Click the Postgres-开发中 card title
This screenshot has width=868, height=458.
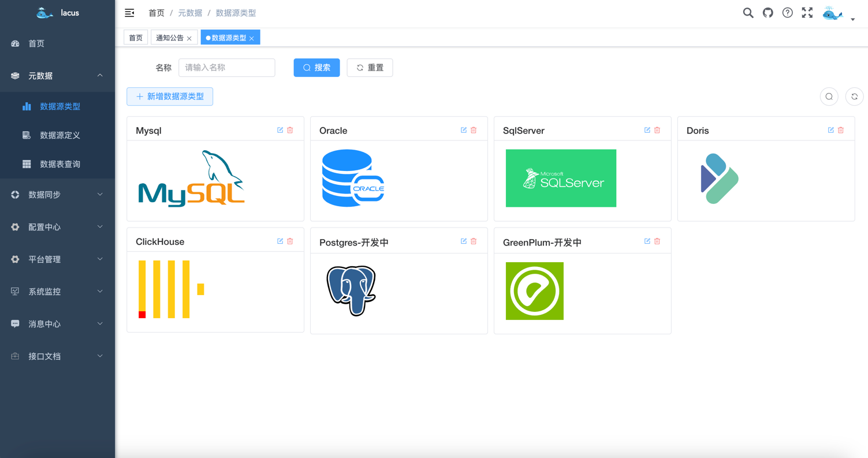[354, 243]
